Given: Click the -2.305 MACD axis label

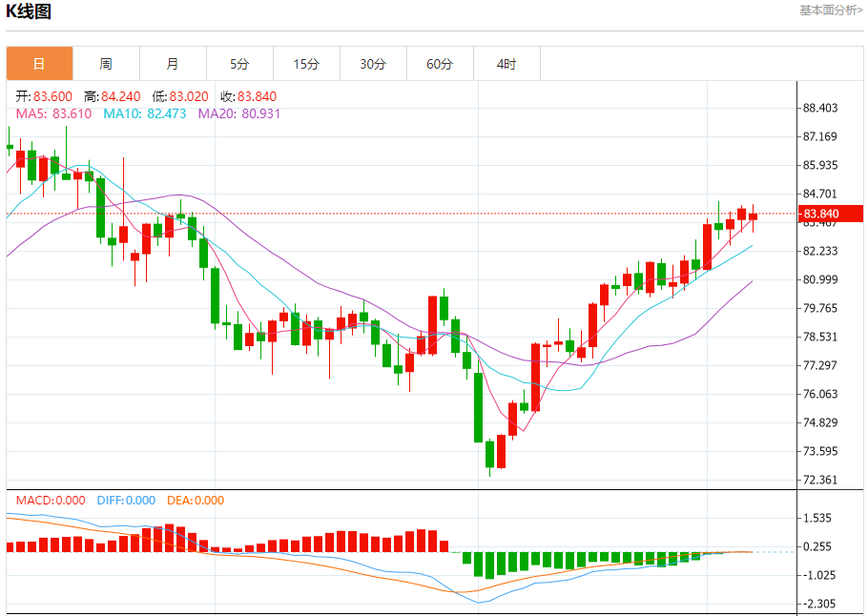Looking at the screenshot, I should point(819,604).
